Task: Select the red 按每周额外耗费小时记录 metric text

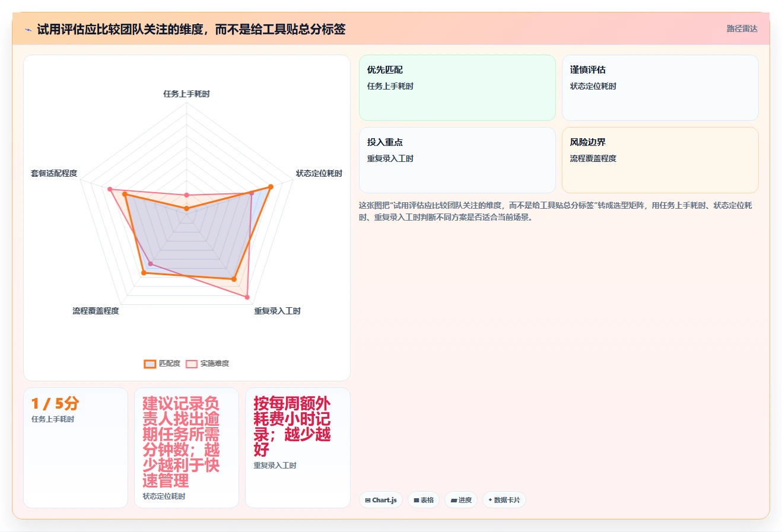Action: [x=292, y=426]
